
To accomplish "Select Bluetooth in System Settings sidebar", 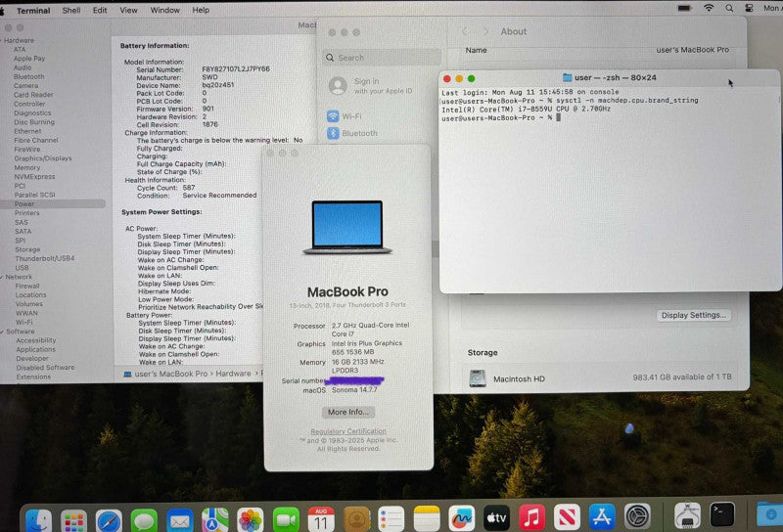I will pyautogui.click(x=359, y=133).
